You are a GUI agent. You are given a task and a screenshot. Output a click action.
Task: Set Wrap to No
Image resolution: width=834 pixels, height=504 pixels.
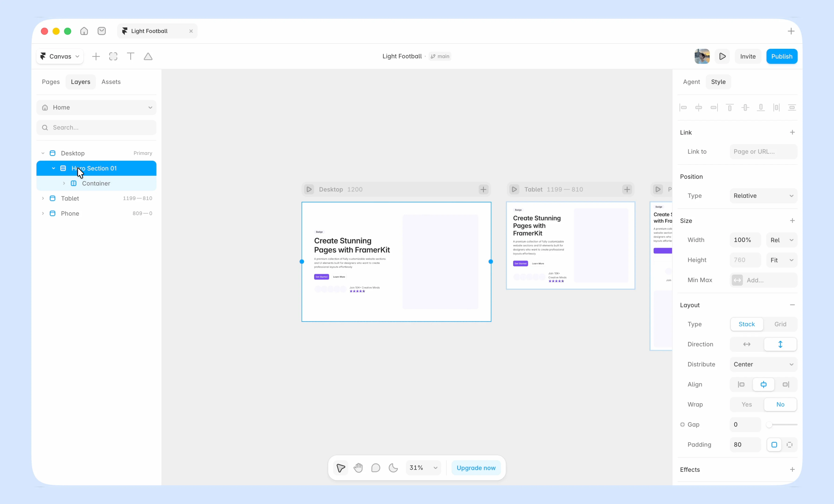click(x=780, y=405)
